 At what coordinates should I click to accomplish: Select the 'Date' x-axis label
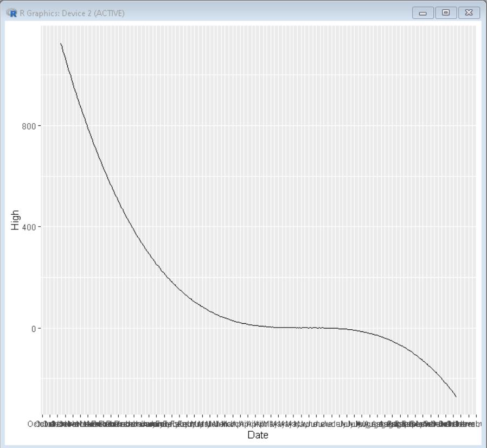(258, 434)
